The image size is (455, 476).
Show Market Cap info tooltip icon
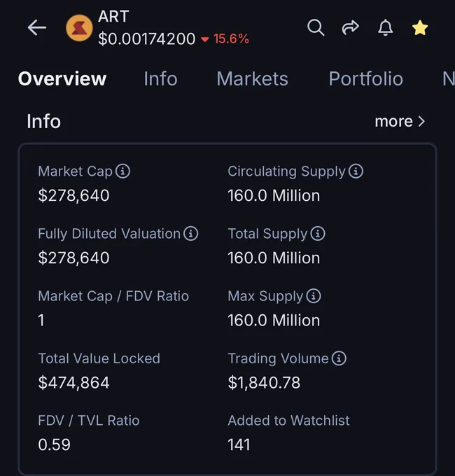click(122, 171)
